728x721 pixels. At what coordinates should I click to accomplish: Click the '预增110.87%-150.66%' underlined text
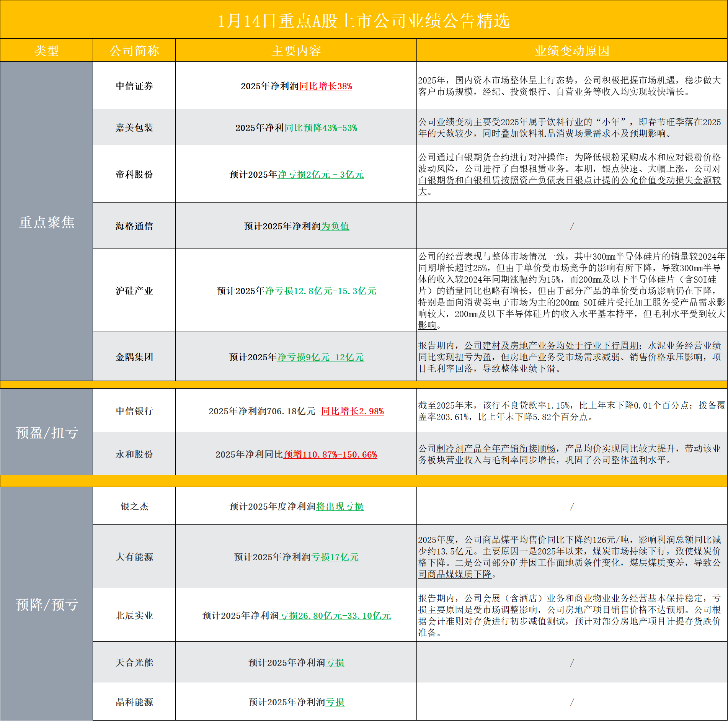[330, 455]
